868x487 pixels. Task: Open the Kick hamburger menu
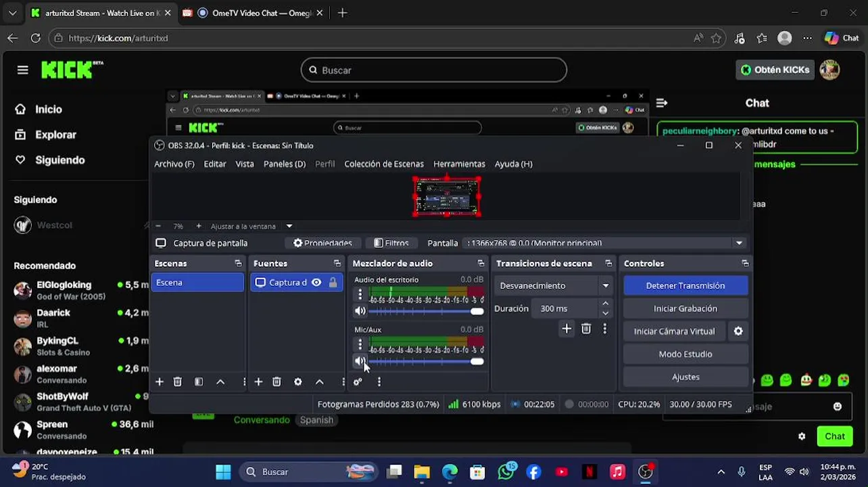[23, 70]
